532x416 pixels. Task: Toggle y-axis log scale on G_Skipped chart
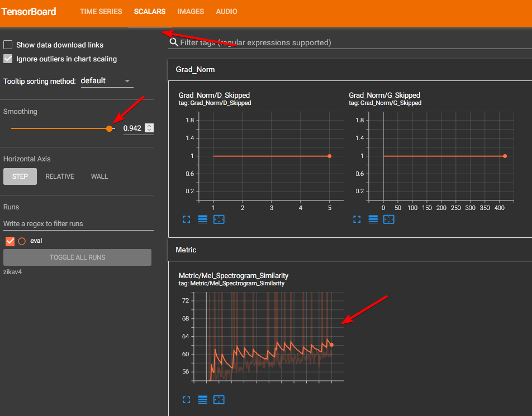(373, 219)
